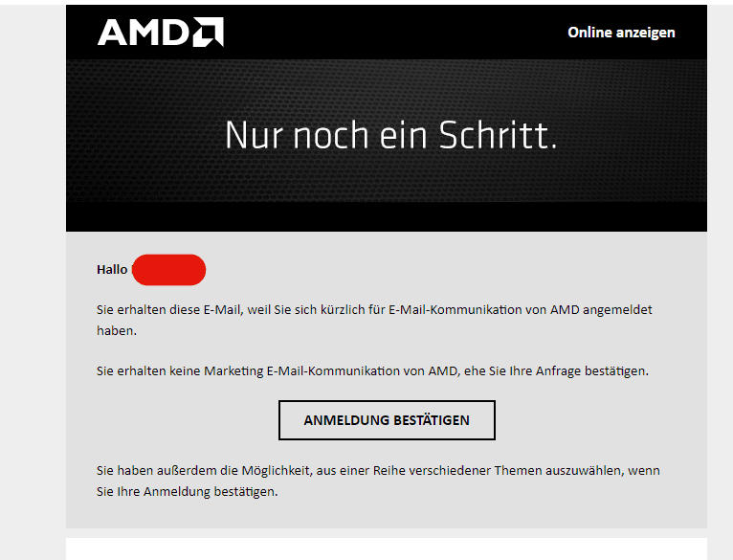Screen dimensions: 733x560
Task: Click the word "haben." on its own line
Action: (x=117, y=331)
